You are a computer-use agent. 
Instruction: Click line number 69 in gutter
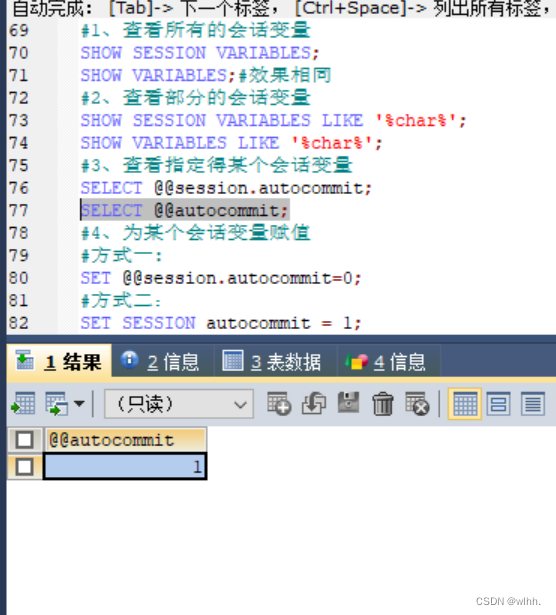pyautogui.click(x=18, y=30)
